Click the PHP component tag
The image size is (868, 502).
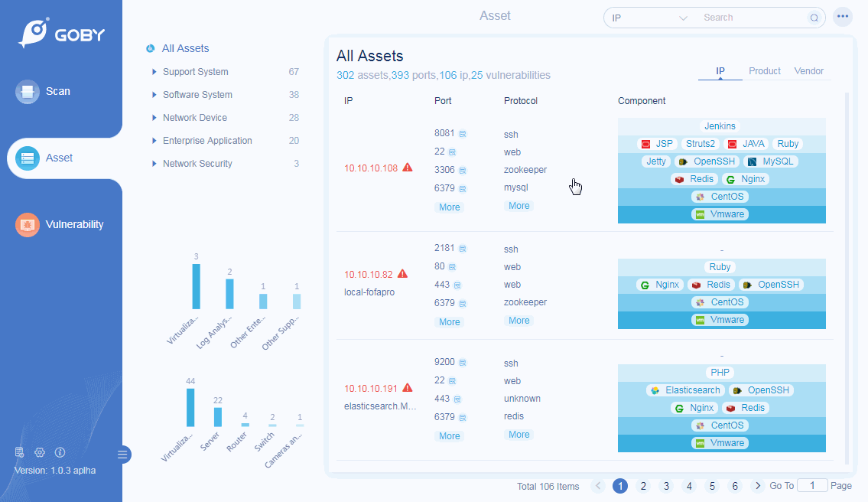tap(720, 373)
